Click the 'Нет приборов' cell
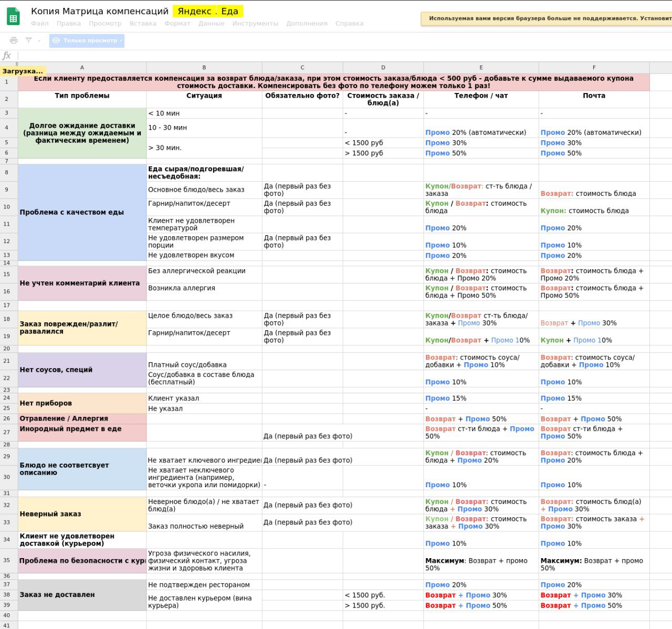The height and width of the screenshot is (629, 672). coord(82,403)
